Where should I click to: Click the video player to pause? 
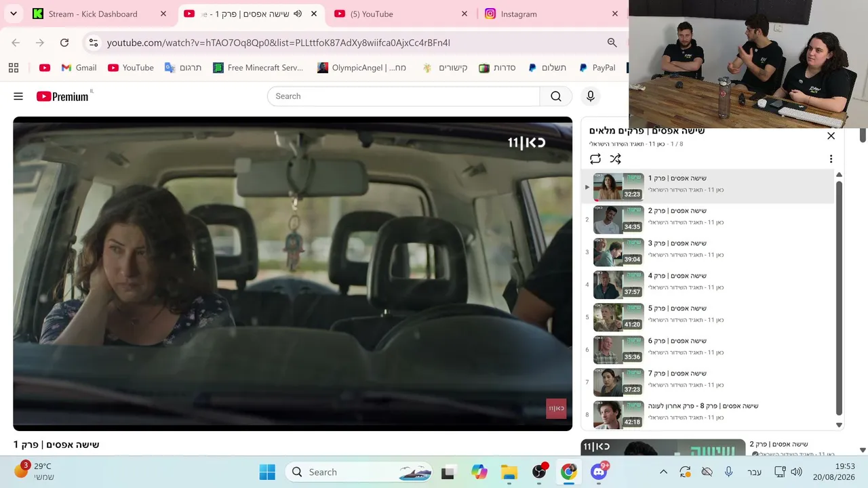coord(293,274)
